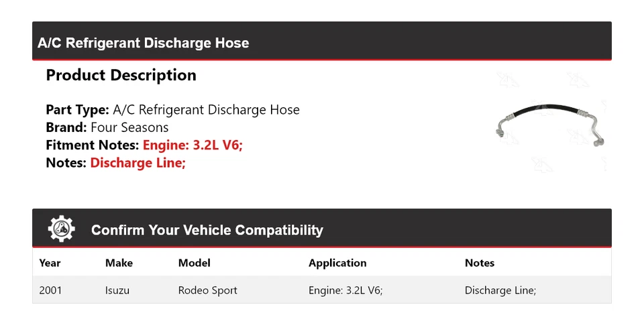
Task: Open the discharge hose product image
Action: (x=550, y=123)
